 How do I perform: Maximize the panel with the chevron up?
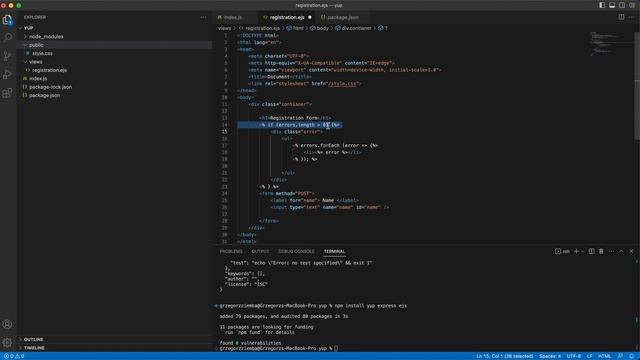click(x=621, y=251)
